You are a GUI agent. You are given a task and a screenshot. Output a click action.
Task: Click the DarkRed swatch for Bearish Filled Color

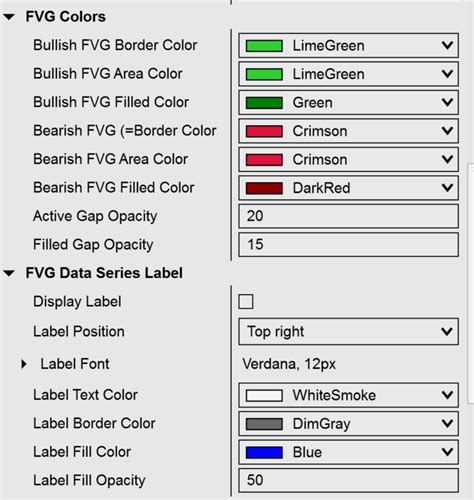(264, 188)
